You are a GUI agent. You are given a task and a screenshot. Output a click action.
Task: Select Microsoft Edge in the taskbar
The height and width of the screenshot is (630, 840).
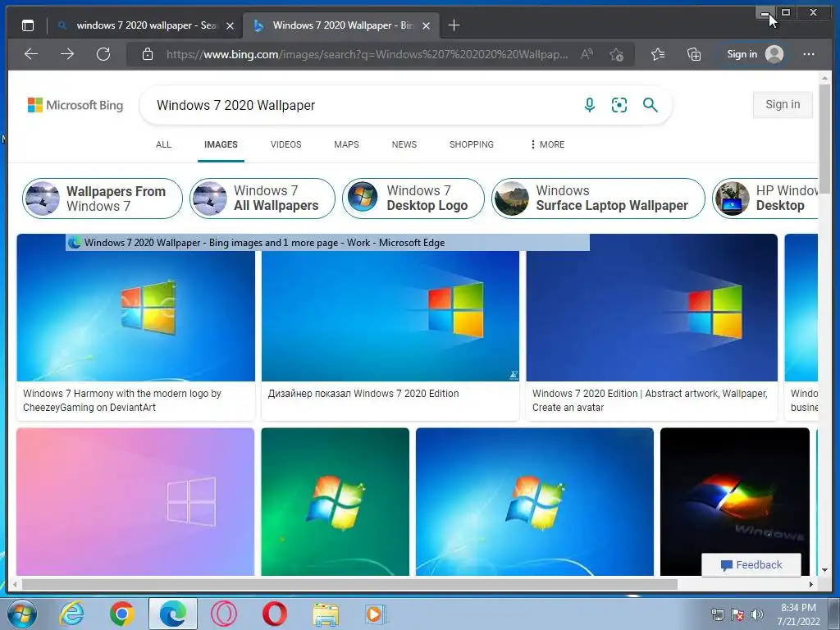(x=173, y=614)
